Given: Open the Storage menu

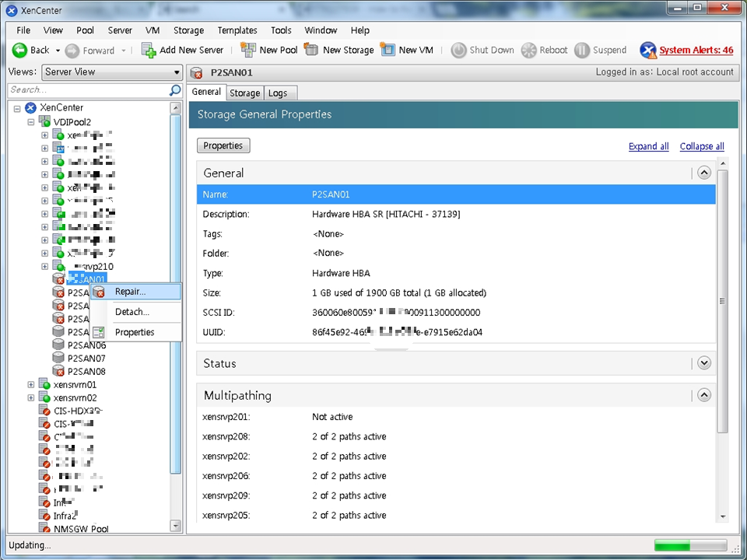Looking at the screenshot, I should 188,30.
